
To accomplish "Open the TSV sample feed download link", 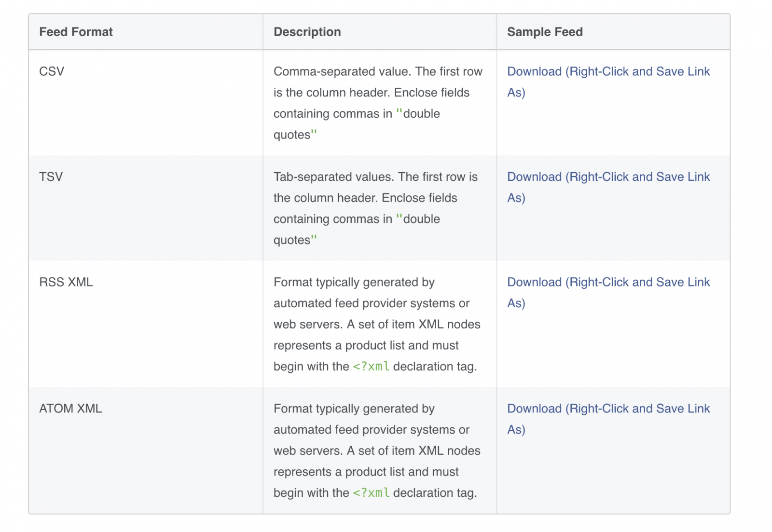I will [608, 187].
